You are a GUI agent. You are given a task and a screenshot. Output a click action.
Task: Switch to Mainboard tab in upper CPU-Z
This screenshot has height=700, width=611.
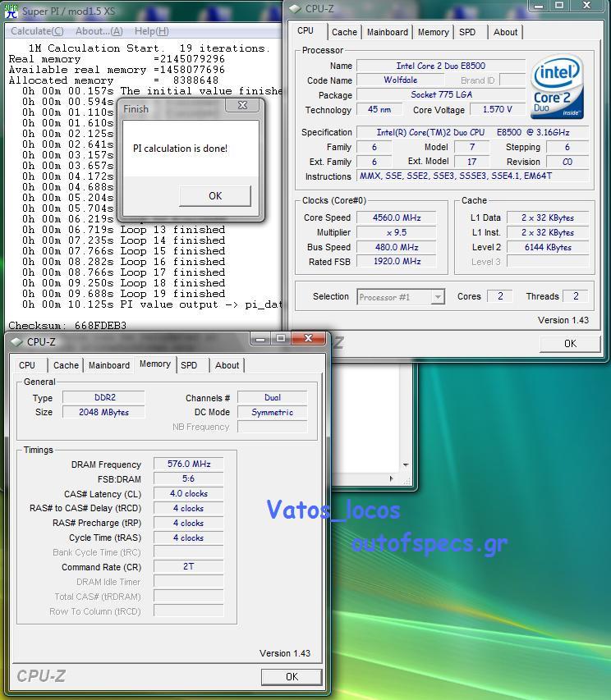pyautogui.click(x=388, y=32)
